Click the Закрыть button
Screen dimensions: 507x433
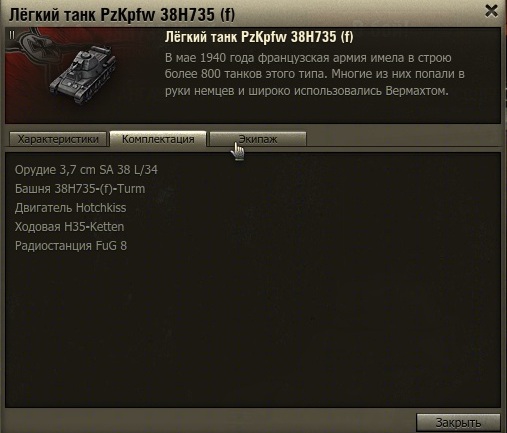[x=458, y=422]
